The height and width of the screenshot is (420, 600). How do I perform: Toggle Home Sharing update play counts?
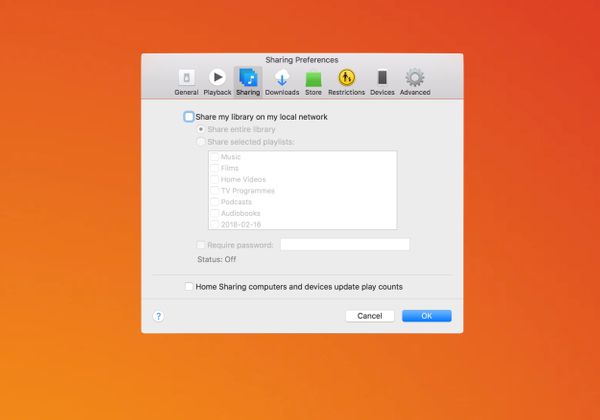189,287
